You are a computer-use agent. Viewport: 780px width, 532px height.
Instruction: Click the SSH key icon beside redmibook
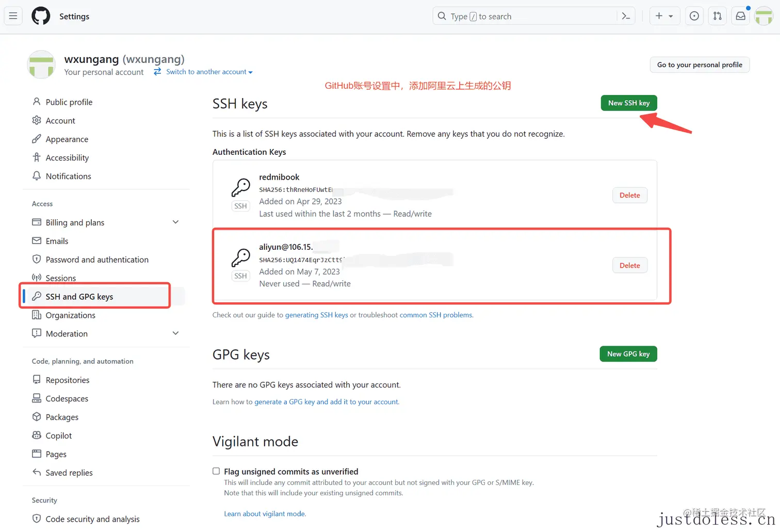[x=240, y=187]
